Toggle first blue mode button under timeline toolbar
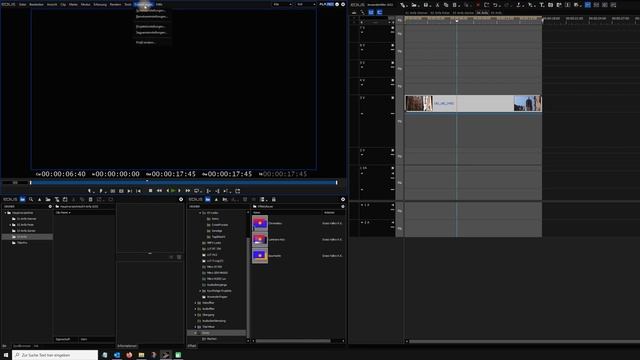The width and height of the screenshot is (640, 360). [371, 13]
